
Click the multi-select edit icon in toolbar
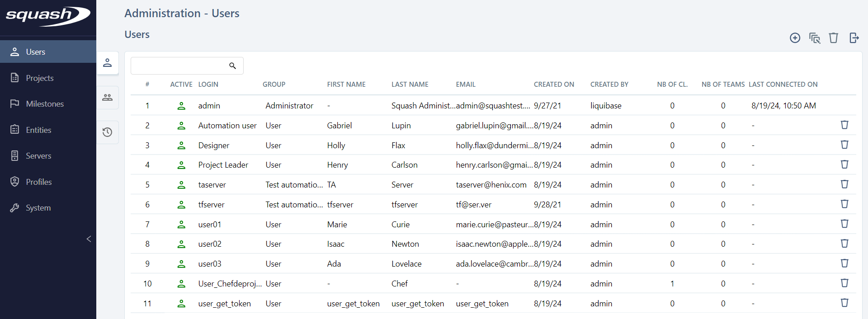pyautogui.click(x=814, y=38)
